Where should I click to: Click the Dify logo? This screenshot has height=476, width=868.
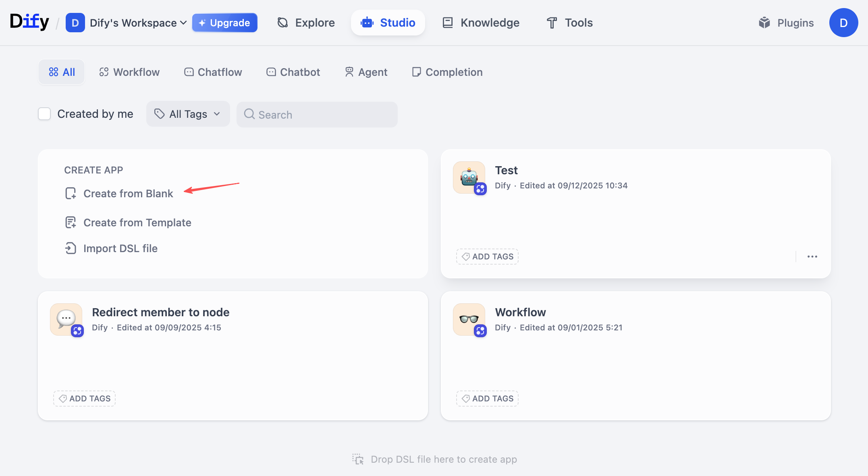coord(29,22)
